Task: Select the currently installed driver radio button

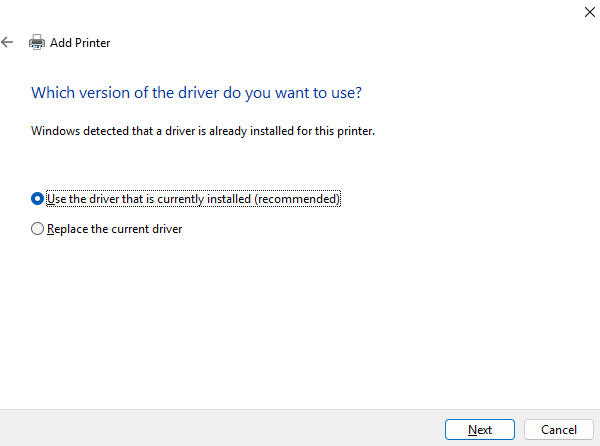Action: [38, 199]
